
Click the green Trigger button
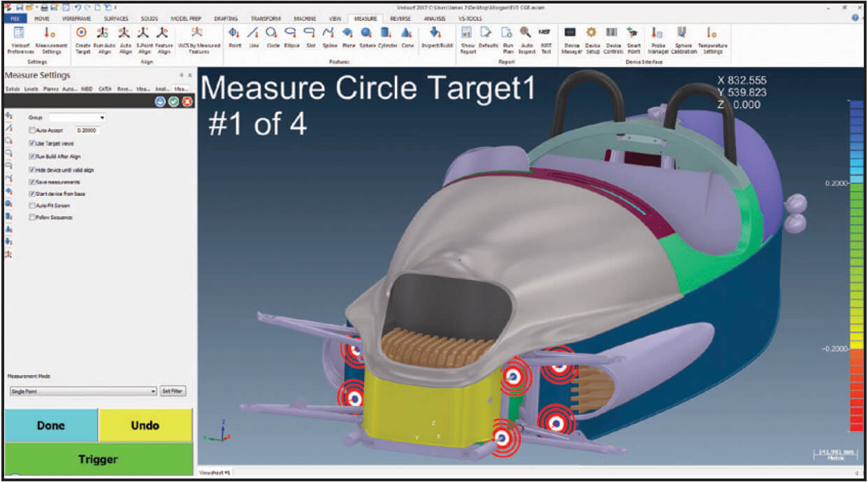coord(99,459)
